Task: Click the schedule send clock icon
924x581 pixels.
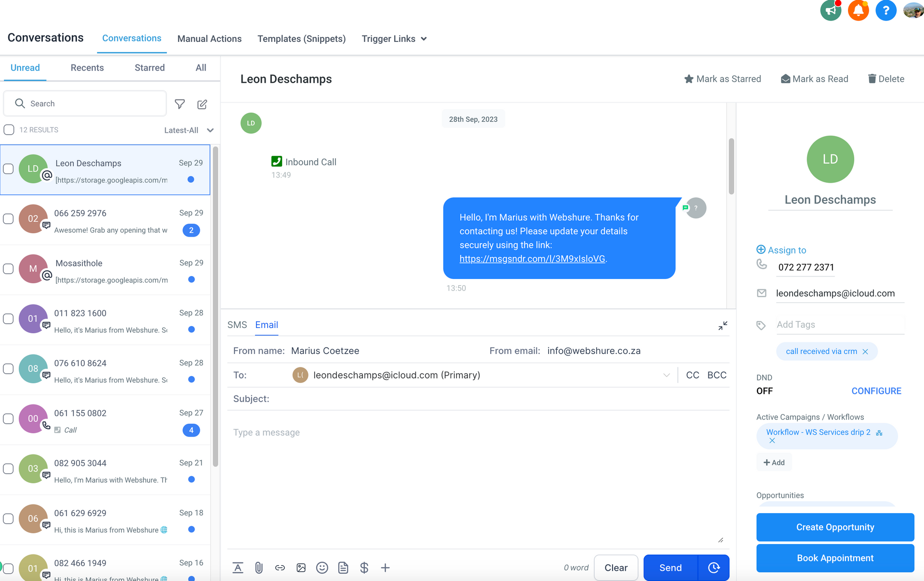Action: click(714, 568)
